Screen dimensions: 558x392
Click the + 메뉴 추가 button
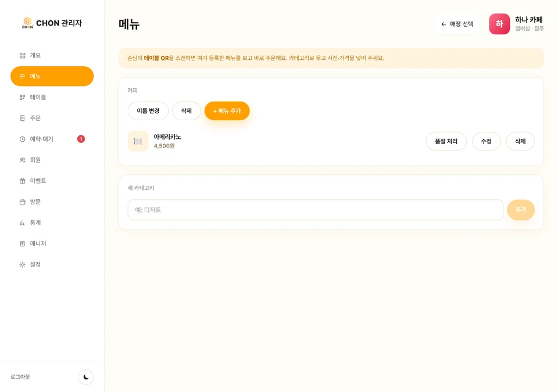227,111
